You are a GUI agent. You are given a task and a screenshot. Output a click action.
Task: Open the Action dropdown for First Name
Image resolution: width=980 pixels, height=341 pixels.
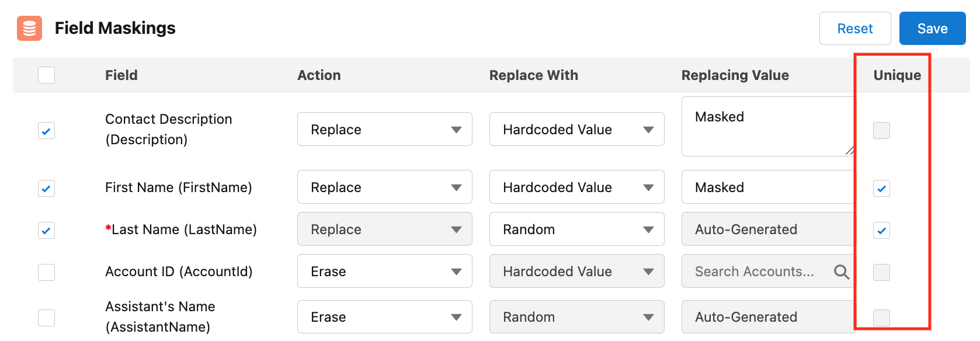click(384, 187)
